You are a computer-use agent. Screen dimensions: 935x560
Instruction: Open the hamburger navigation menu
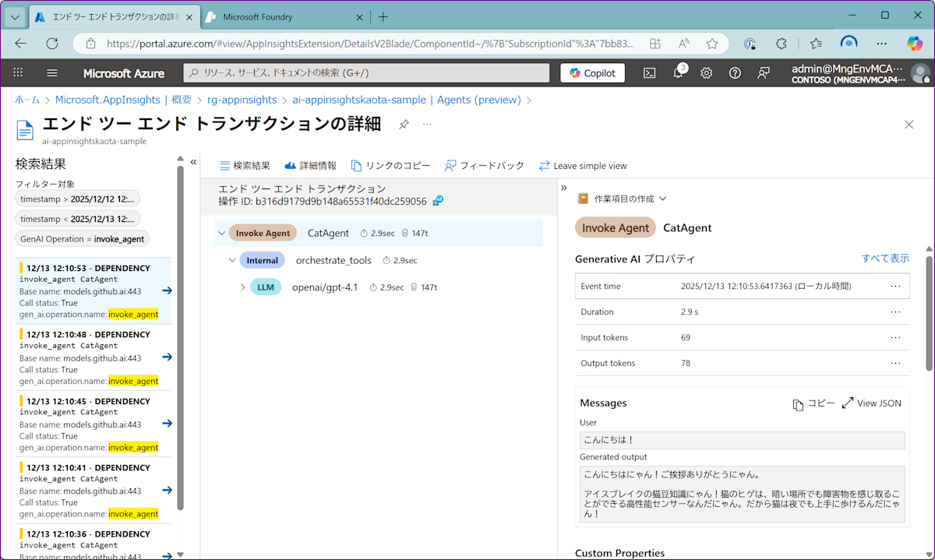click(x=52, y=72)
